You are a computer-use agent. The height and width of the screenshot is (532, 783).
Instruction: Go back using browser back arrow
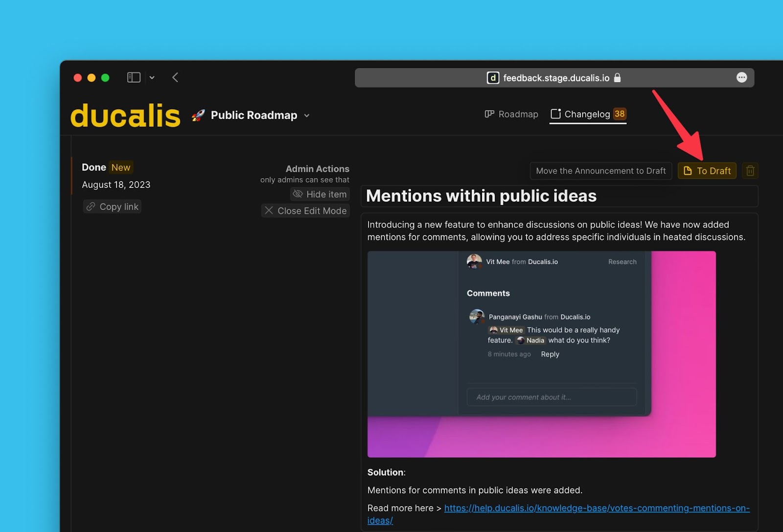pyautogui.click(x=175, y=77)
